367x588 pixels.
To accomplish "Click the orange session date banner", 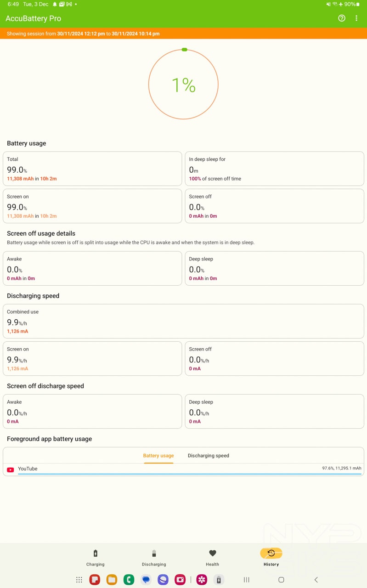I will pos(183,34).
